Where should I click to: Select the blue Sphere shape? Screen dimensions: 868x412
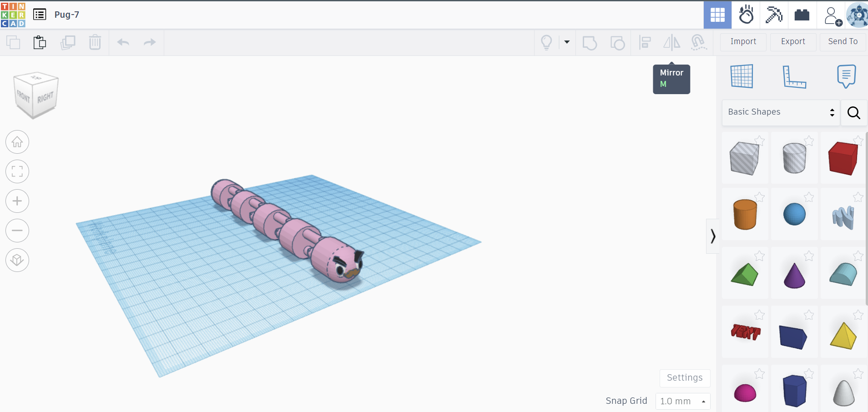794,214
